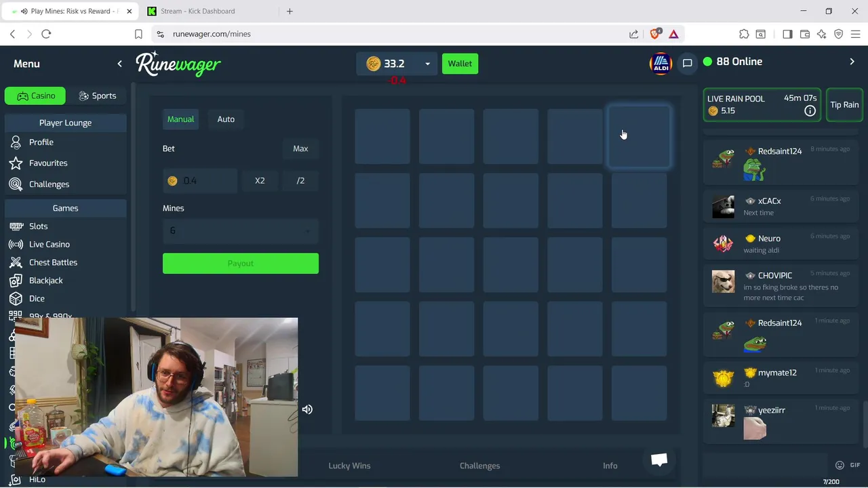Open the Runewager logo home link

click(178, 64)
